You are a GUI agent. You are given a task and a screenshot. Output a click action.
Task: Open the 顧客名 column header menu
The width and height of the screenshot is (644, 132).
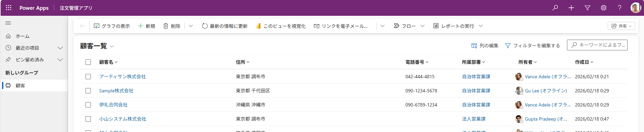108,62
